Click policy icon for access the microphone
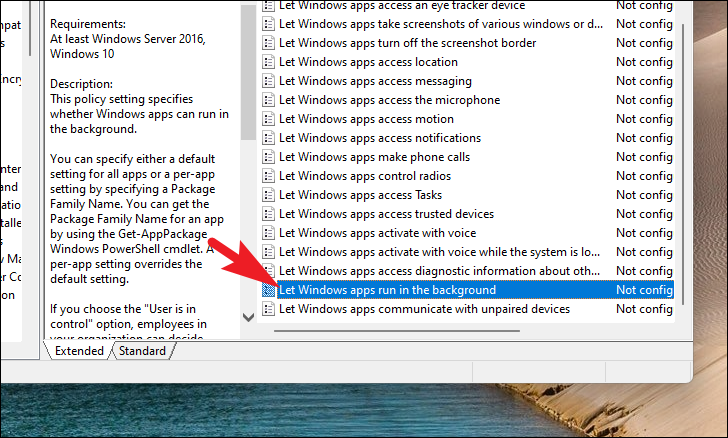The image size is (728, 438). [x=268, y=100]
